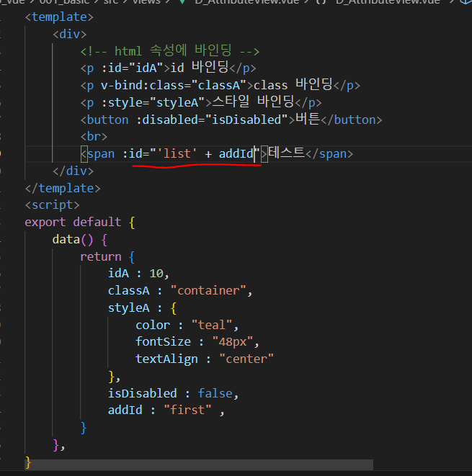Click the styleA property name

coord(128,307)
